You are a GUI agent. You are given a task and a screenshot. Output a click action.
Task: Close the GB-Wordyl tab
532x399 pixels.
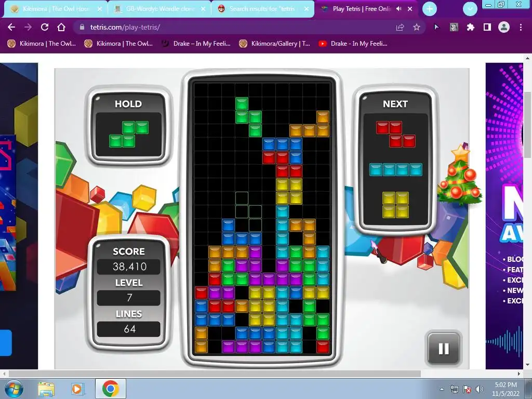click(x=203, y=9)
